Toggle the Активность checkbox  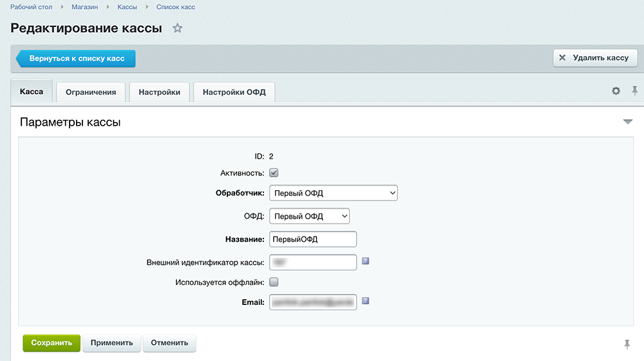click(x=274, y=173)
